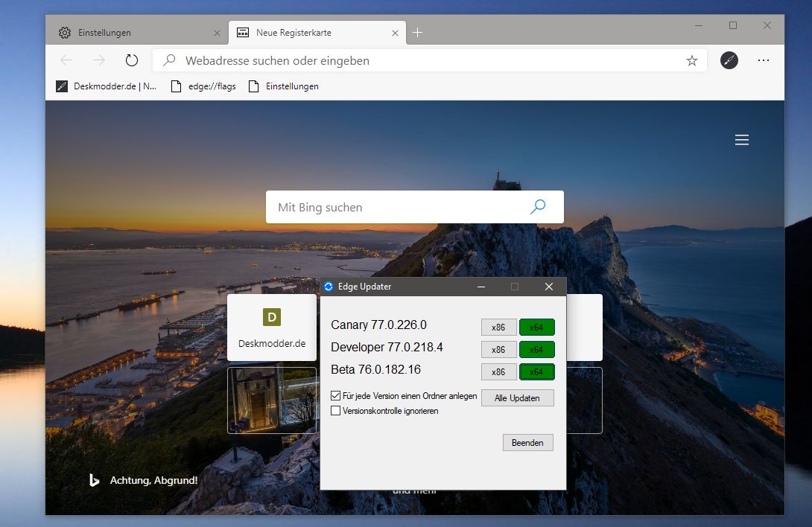Viewport: 812px width, 527px height.
Task: Click the Deskmodder.de D tile icon
Action: [272, 317]
